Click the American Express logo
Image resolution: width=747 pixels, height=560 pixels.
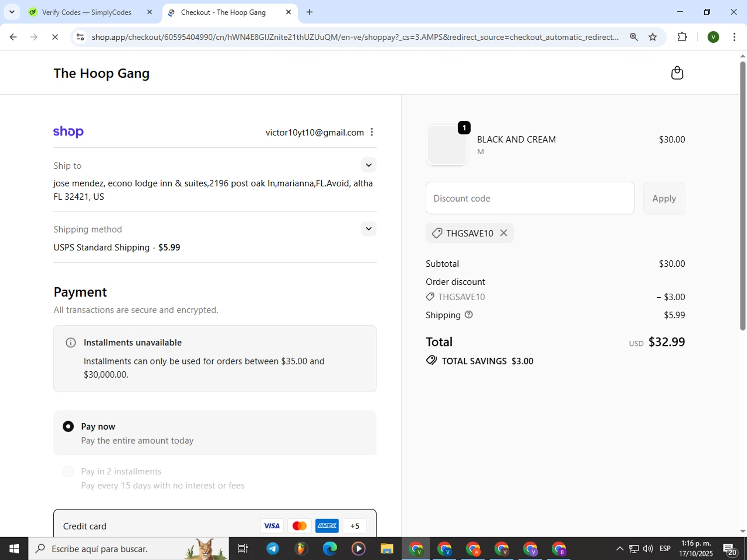[327, 526]
